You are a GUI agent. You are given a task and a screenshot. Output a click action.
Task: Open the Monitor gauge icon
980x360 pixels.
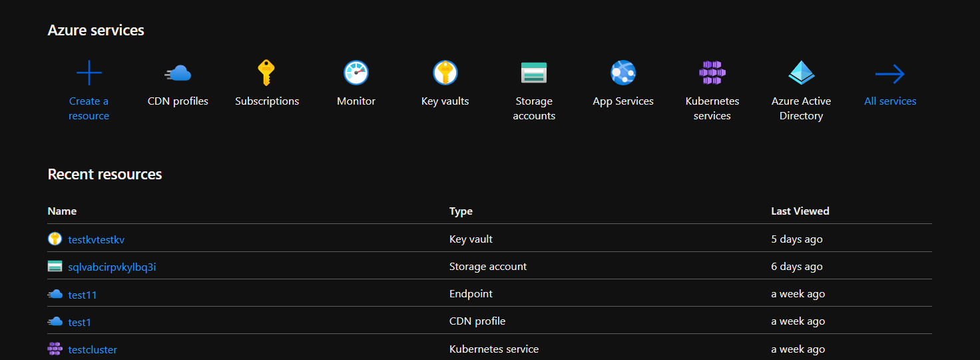click(x=356, y=73)
